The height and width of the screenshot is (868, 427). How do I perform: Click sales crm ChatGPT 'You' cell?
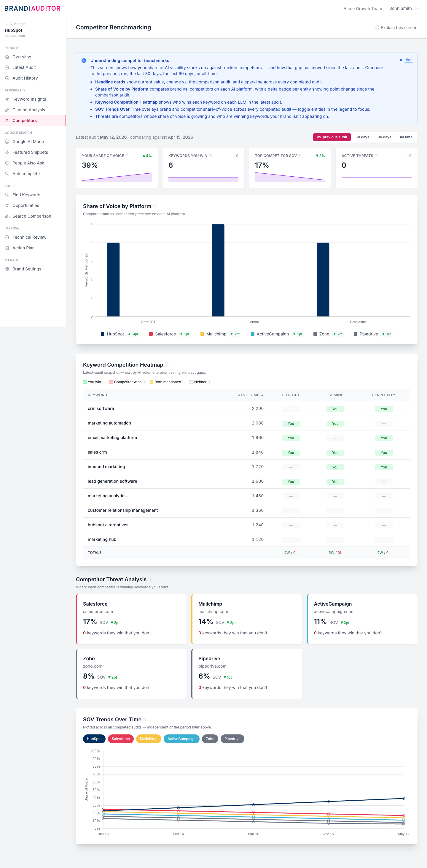pyautogui.click(x=291, y=452)
